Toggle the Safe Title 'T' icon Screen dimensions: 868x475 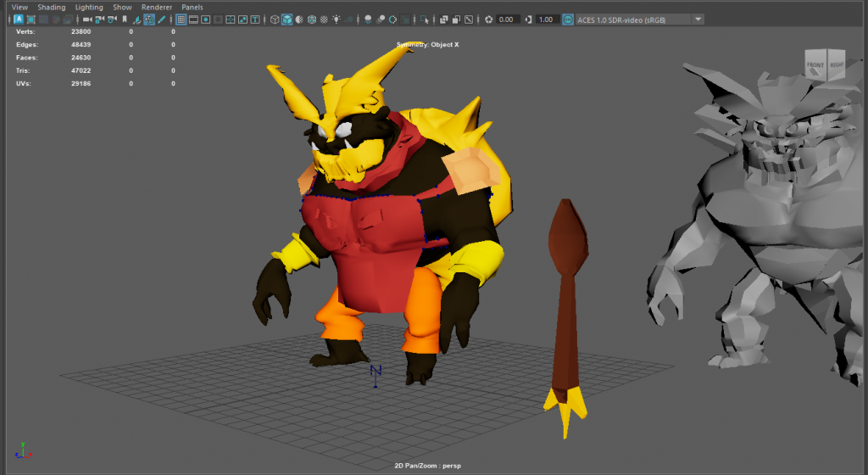click(255, 20)
